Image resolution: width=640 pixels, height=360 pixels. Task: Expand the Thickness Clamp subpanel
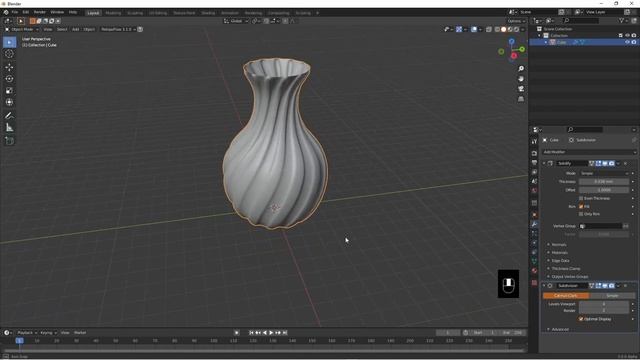(565, 269)
